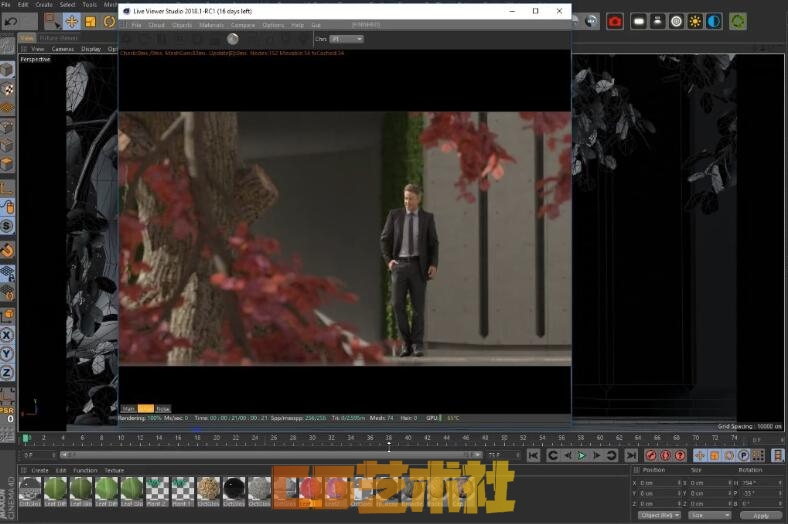Click the Undo arrow in the main toolbar
This screenshot has height=524, width=788.
pos(11,22)
